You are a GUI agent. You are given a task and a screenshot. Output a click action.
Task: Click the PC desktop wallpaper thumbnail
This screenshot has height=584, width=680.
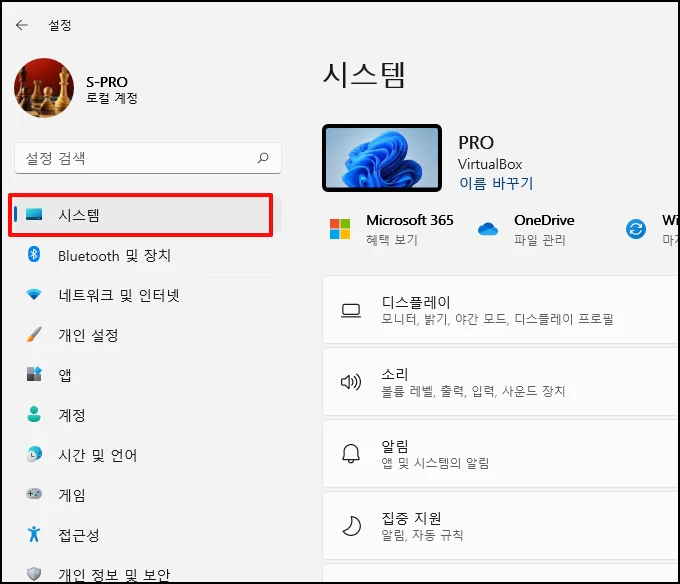tap(382, 158)
